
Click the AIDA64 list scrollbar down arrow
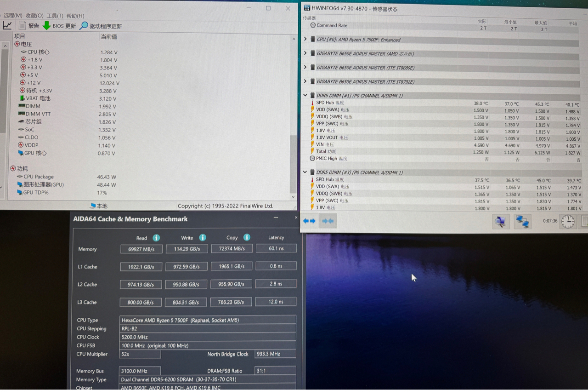point(294,197)
